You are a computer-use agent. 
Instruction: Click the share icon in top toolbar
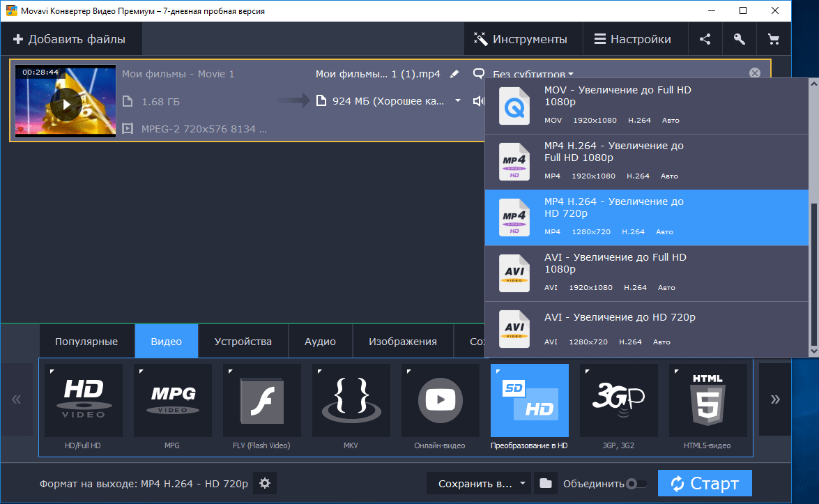coord(705,39)
